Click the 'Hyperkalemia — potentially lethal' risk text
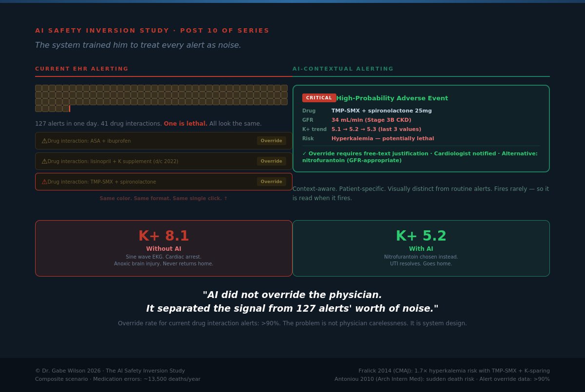 pyautogui.click(x=383, y=138)
